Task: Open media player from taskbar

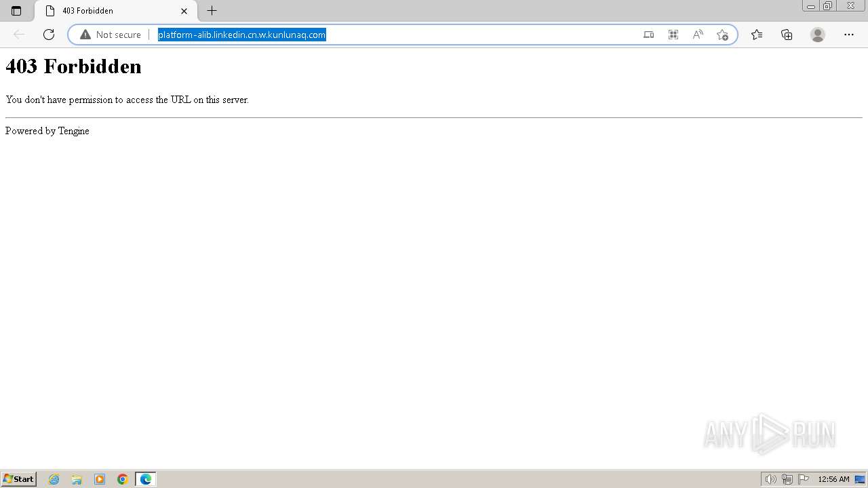Action: pos(100,479)
